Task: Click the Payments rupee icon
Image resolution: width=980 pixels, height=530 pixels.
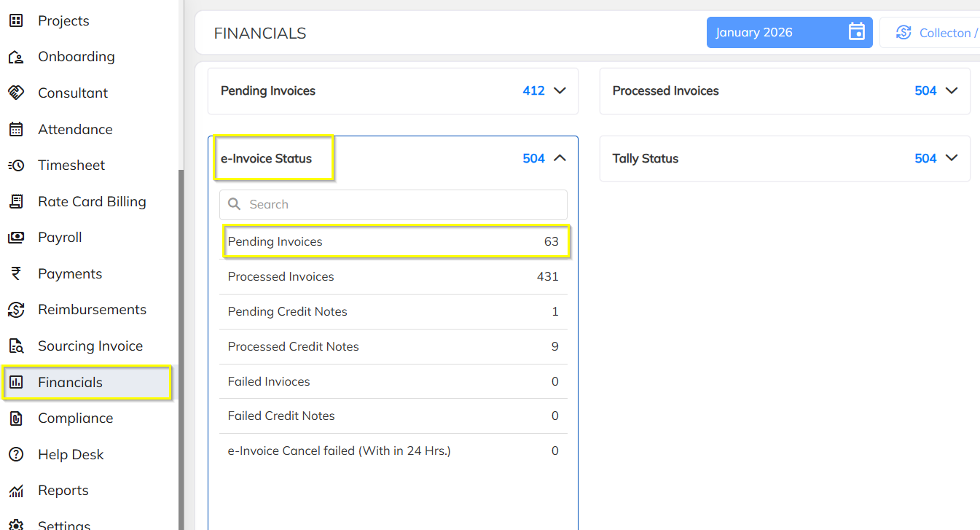Action: tap(16, 274)
